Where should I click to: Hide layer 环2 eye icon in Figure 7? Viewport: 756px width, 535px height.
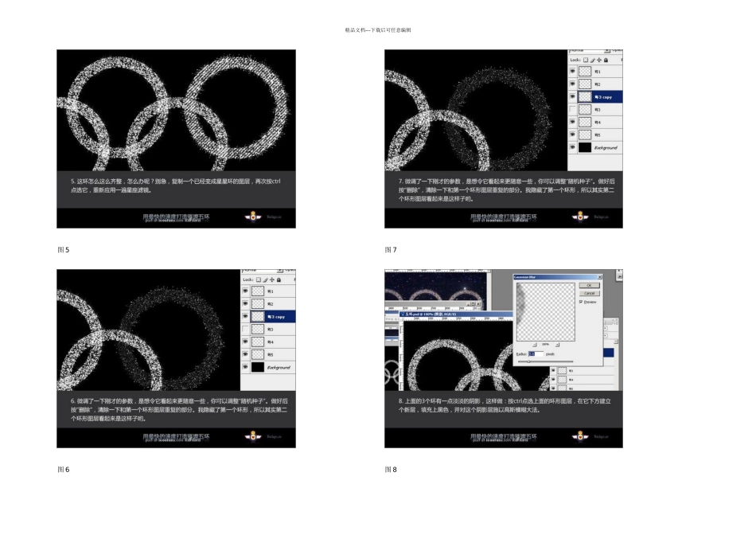pyautogui.click(x=573, y=84)
